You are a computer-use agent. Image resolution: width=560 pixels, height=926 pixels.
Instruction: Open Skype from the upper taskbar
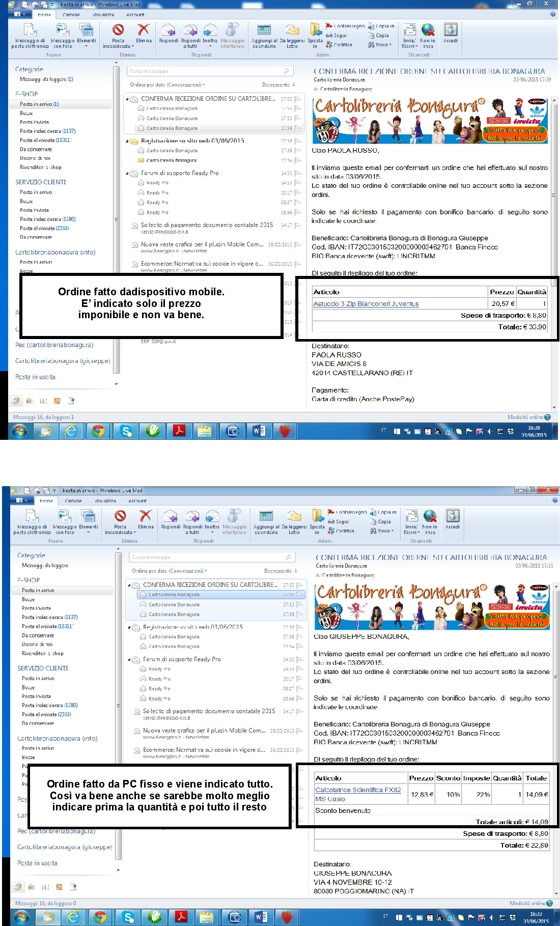point(126,431)
